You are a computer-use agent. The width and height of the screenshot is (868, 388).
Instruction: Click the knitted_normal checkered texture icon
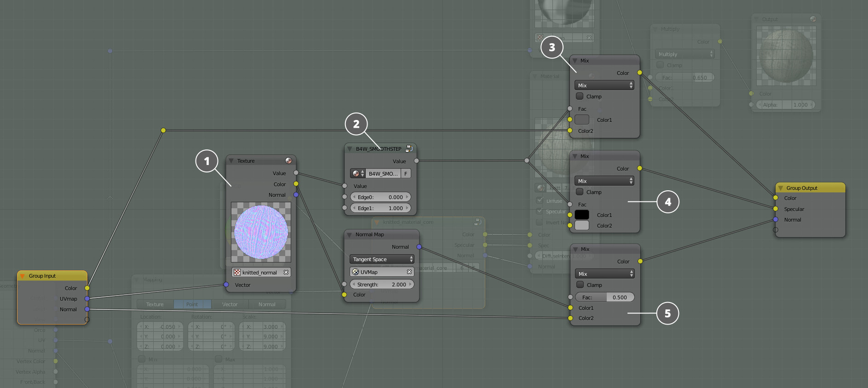point(237,273)
